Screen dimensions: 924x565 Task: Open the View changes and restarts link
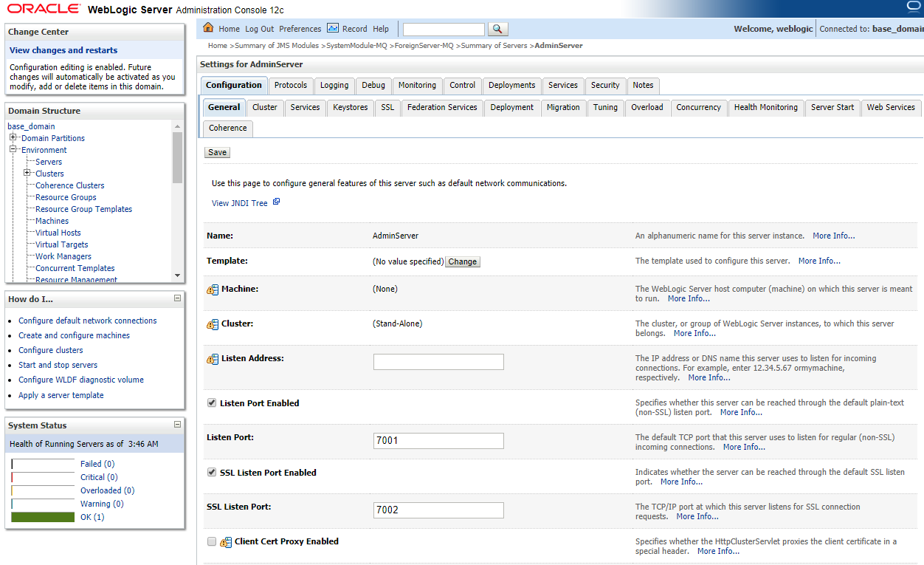(x=63, y=50)
